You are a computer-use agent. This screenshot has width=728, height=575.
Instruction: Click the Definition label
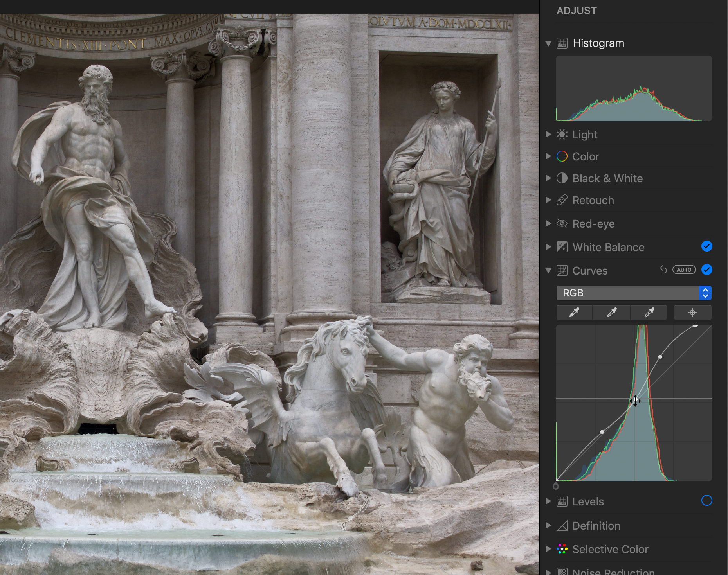tap(596, 526)
